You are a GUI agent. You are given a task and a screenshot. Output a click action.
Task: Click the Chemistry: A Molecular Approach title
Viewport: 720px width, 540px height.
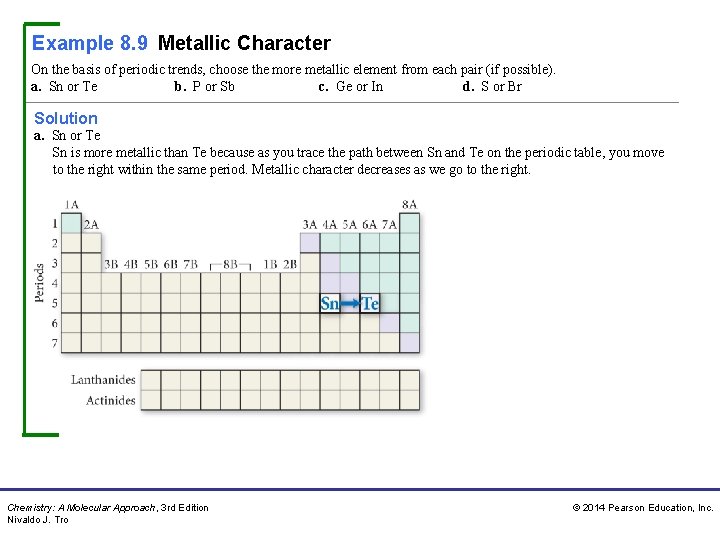tap(82, 508)
